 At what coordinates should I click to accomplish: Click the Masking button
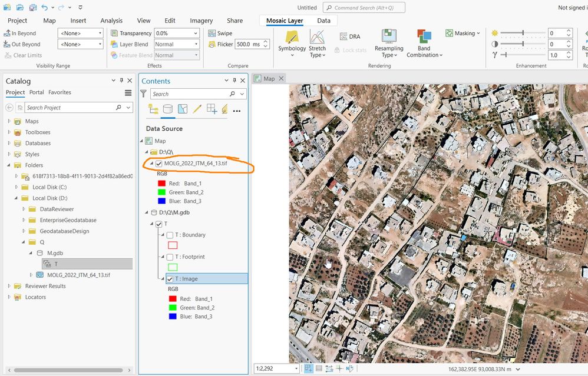(463, 34)
